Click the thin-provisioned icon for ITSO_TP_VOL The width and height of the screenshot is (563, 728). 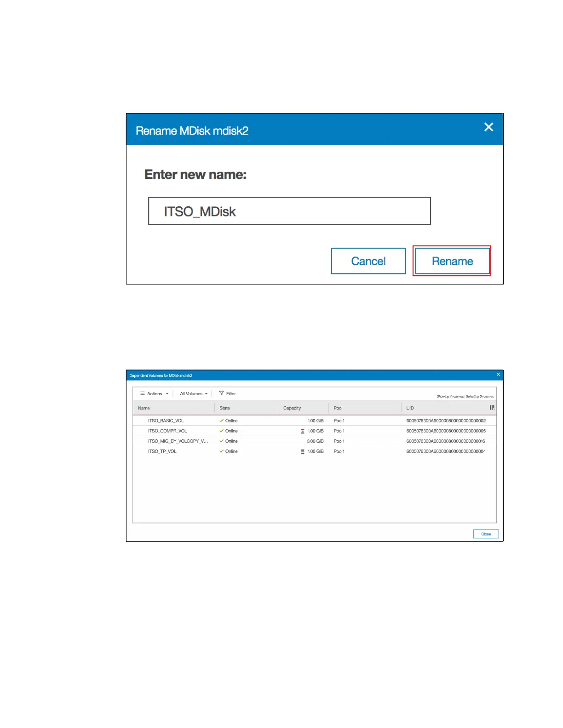(x=303, y=452)
